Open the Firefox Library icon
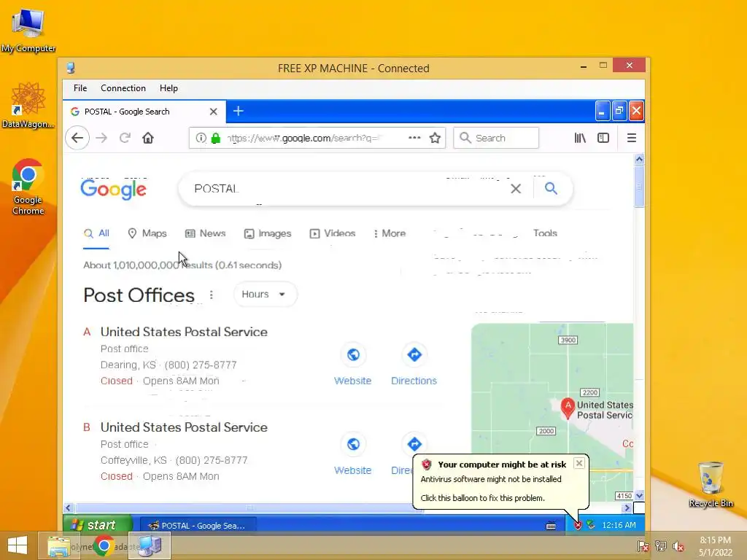Viewport: 747px width, 560px height. coord(580,138)
